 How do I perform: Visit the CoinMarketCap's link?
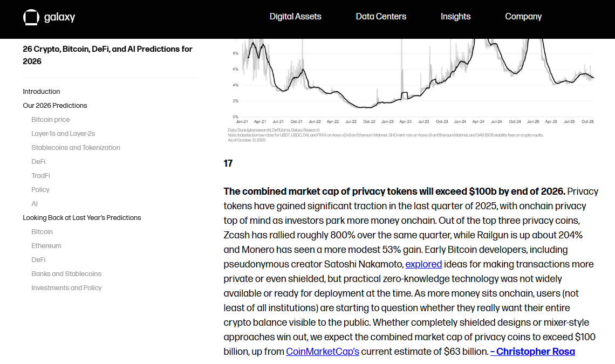322,351
